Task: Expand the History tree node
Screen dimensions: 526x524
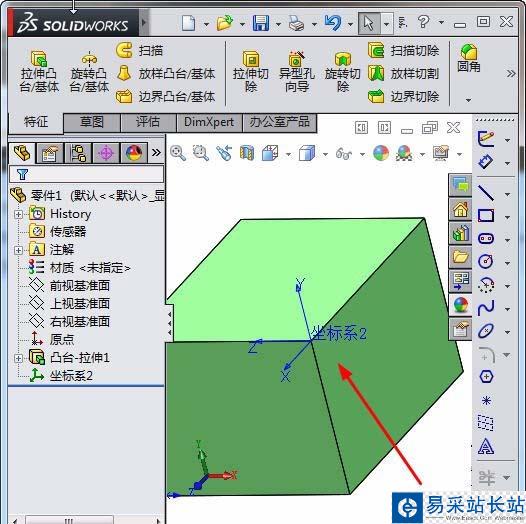Action: coord(18,214)
